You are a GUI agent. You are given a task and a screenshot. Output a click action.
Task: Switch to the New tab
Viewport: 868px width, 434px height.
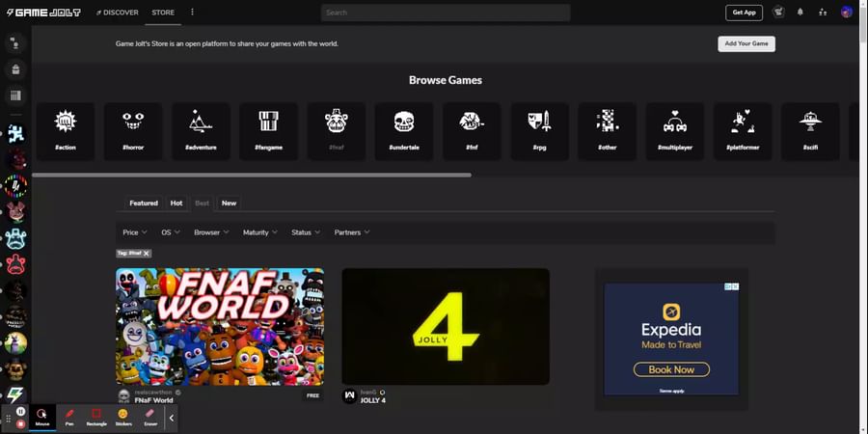pos(230,203)
